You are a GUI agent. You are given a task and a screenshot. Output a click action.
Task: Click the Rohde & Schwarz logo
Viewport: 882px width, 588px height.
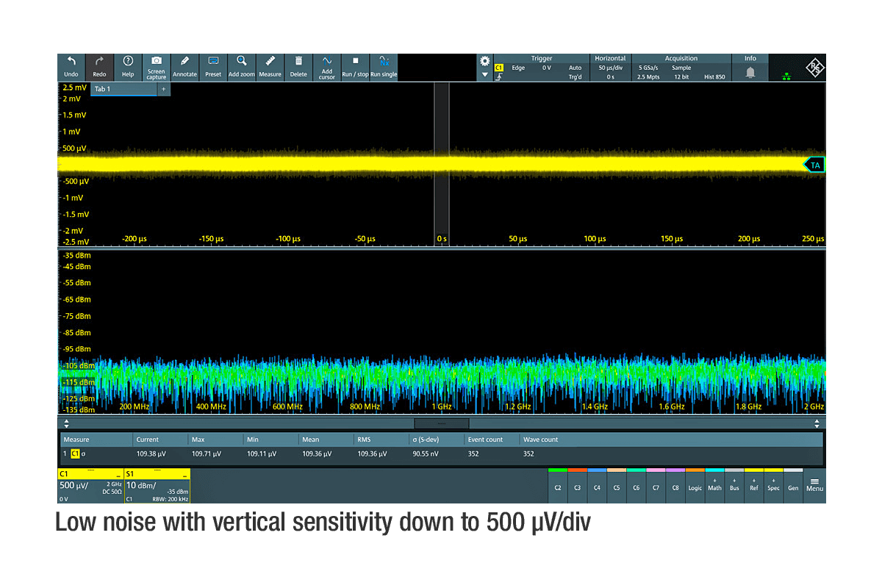pos(814,67)
